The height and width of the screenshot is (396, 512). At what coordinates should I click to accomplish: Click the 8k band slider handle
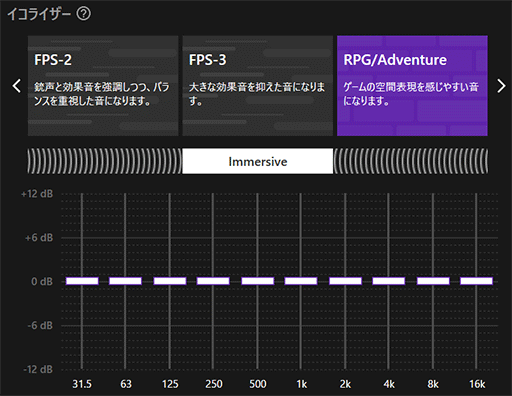click(x=433, y=281)
